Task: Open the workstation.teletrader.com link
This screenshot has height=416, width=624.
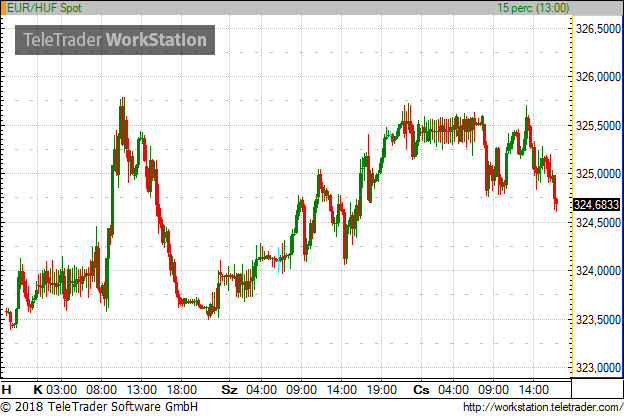Action: (x=543, y=407)
